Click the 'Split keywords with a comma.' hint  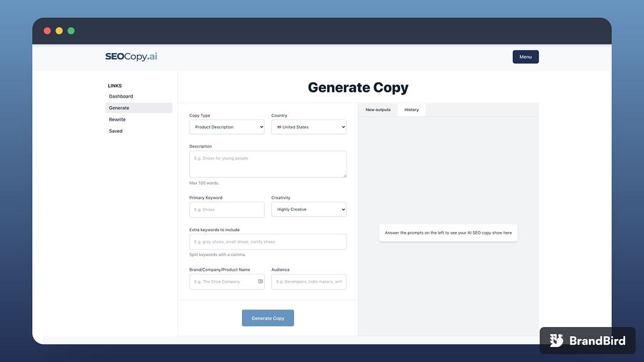tap(217, 255)
